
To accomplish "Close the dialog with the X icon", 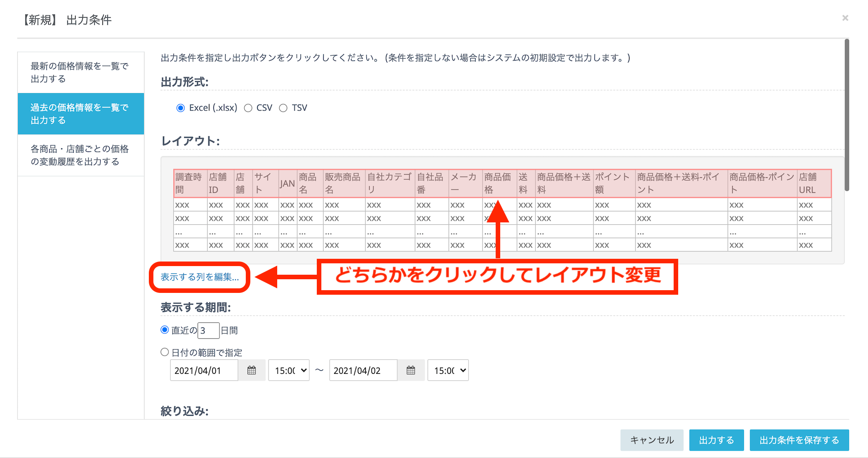I will tap(845, 18).
